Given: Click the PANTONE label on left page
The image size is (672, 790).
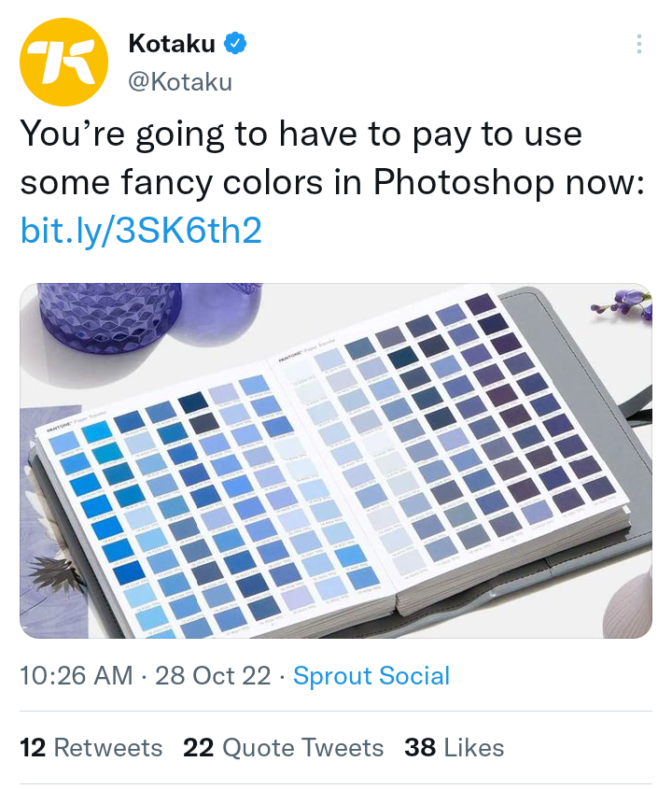Looking at the screenshot, I should [x=60, y=430].
